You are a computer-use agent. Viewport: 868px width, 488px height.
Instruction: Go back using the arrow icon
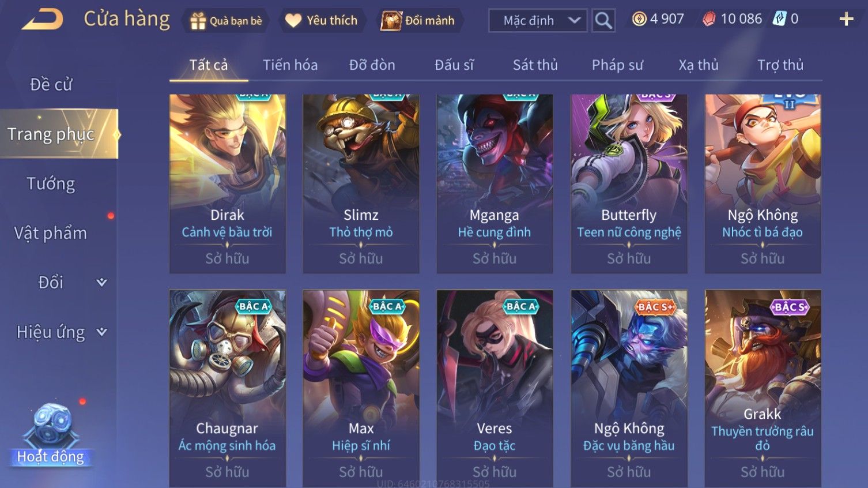42,20
